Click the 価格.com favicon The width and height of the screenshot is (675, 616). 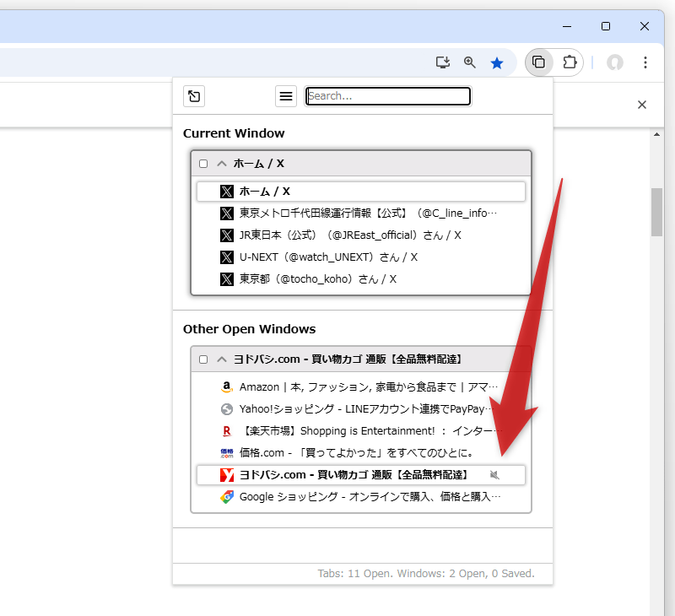[227, 453]
